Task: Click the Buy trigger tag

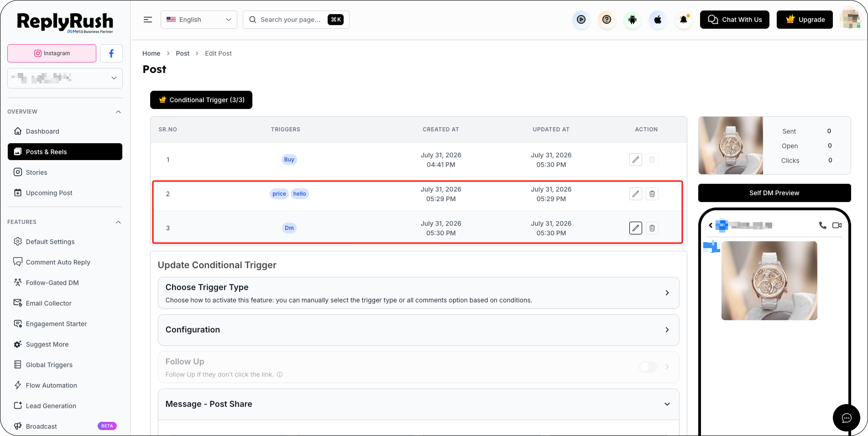Action: (x=289, y=160)
